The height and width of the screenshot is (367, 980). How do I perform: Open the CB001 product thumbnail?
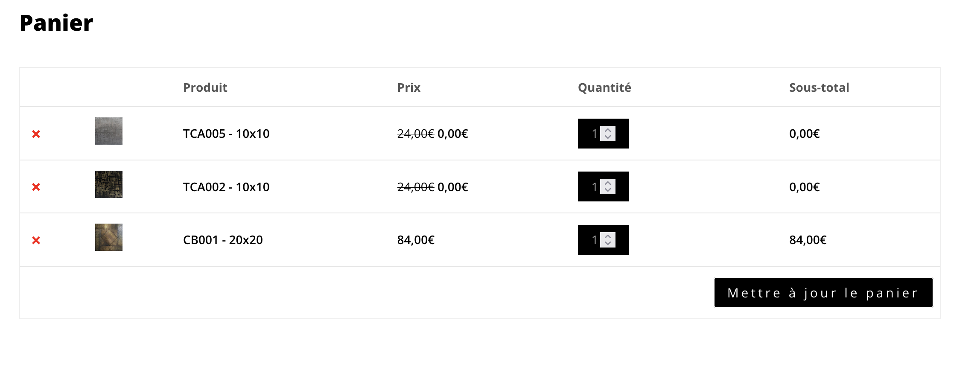tap(109, 237)
